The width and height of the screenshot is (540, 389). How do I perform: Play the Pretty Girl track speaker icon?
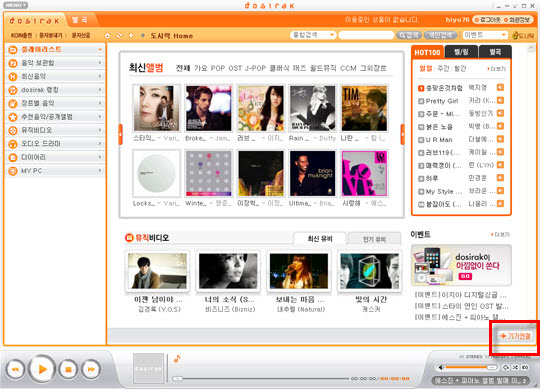(500, 100)
